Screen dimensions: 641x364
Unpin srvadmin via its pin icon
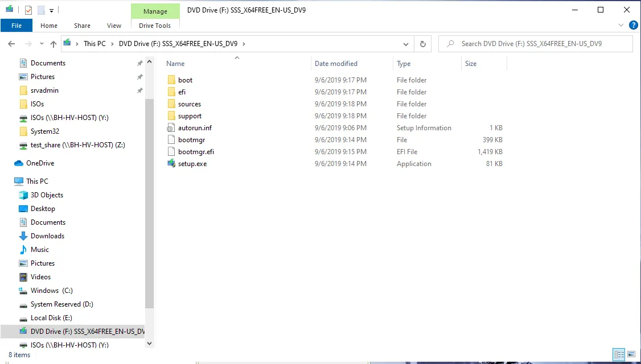pos(140,90)
